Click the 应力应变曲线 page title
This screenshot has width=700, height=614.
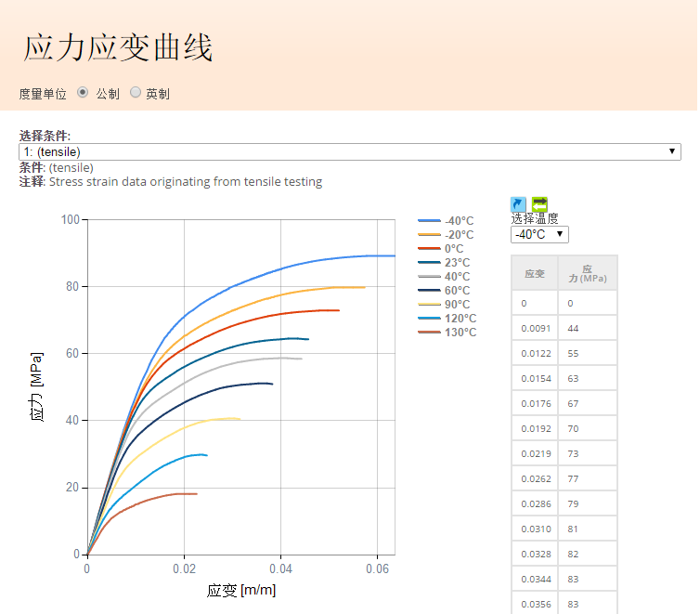point(118,46)
